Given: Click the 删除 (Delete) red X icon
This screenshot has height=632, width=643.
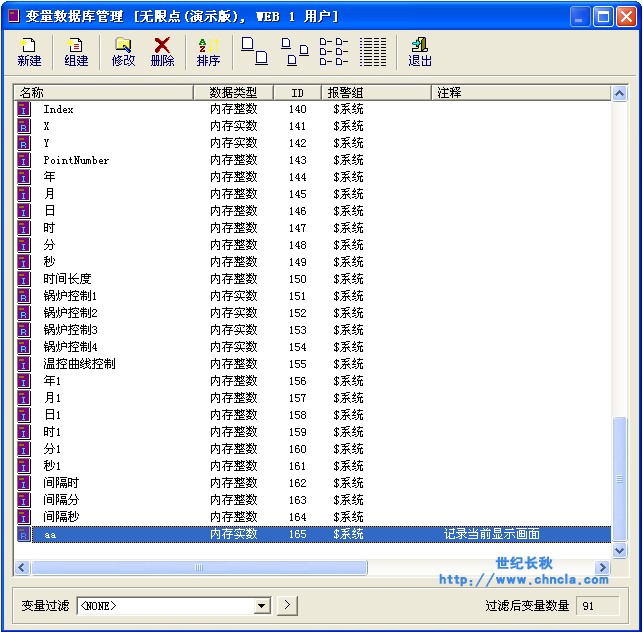Looking at the screenshot, I should (x=162, y=52).
